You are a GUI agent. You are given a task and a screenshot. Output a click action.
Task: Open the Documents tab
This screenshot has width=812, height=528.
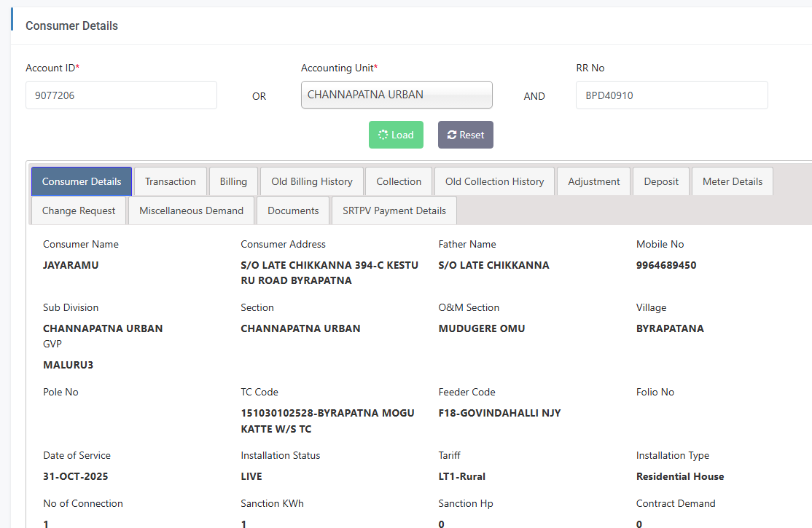293,210
